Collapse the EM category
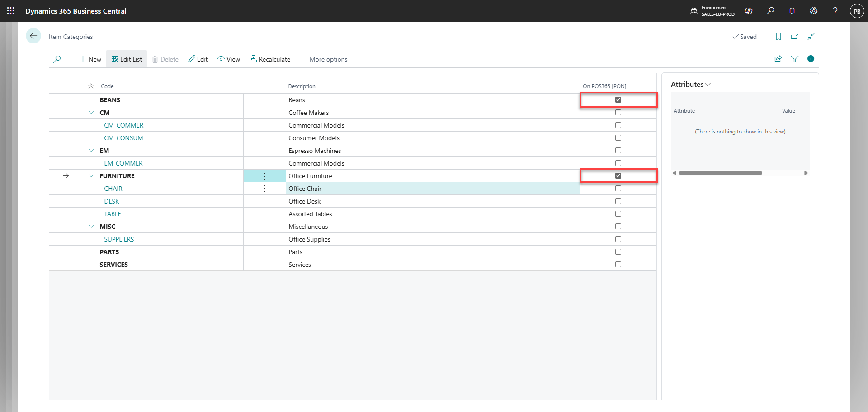Screen dimensions: 868x412 [91, 151]
